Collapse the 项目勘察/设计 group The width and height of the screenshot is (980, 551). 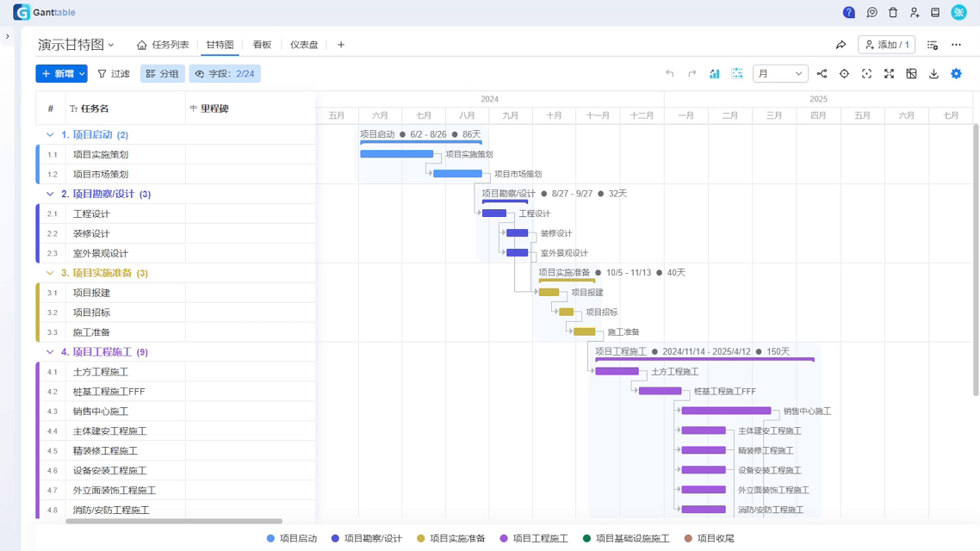50,195
